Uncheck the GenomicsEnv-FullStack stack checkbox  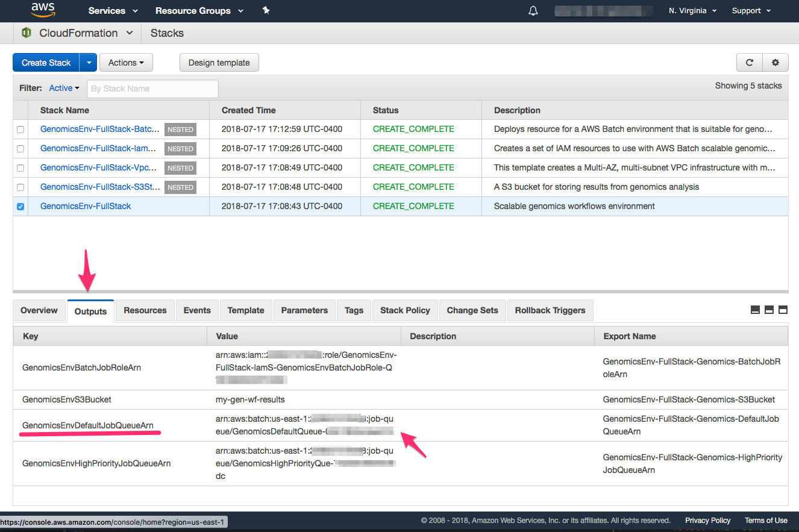[21, 207]
